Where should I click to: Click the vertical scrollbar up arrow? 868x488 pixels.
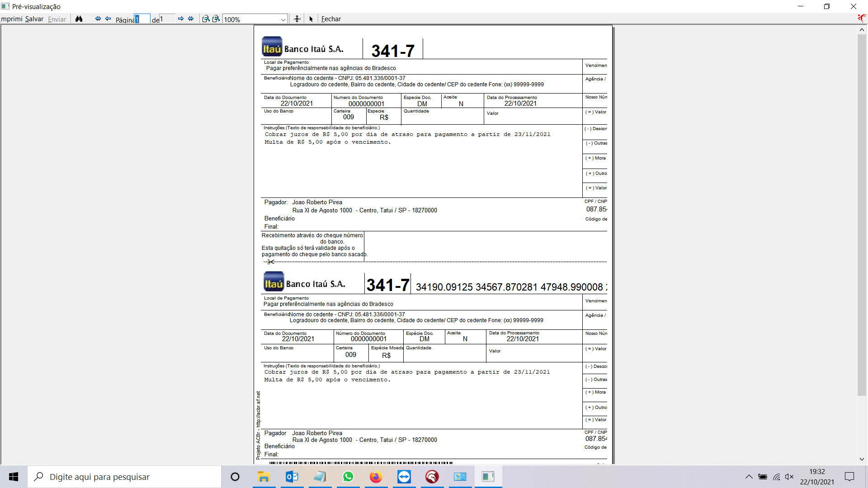(x=862, y=30)
